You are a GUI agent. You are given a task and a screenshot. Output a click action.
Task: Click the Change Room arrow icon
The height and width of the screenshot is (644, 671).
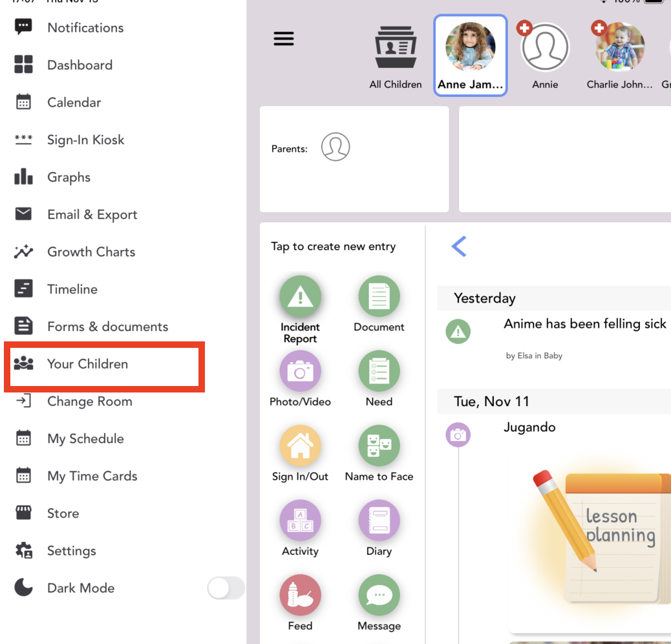tap(23, 401)
